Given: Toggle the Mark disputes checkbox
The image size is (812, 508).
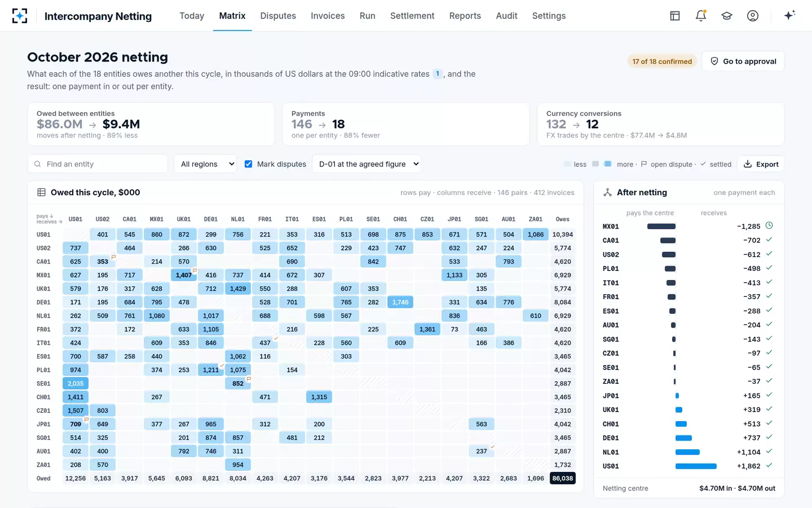Looking at the screenshot, I should [248, 164].
